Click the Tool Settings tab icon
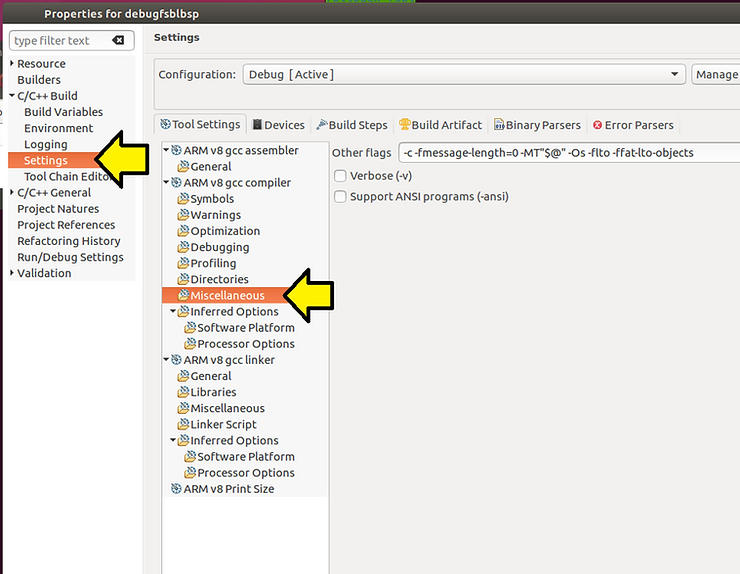The width and height of the screenshot is (740, 574). pos(165,124)
